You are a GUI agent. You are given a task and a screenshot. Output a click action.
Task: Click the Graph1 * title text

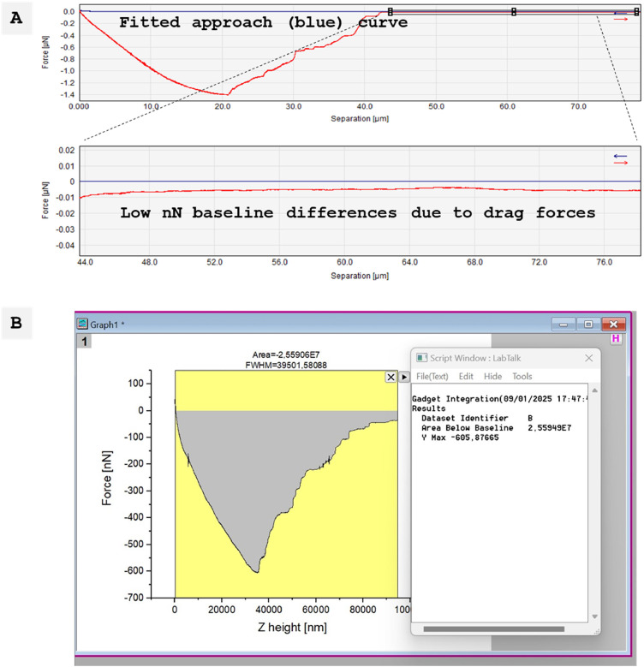[x=107, y=325]
